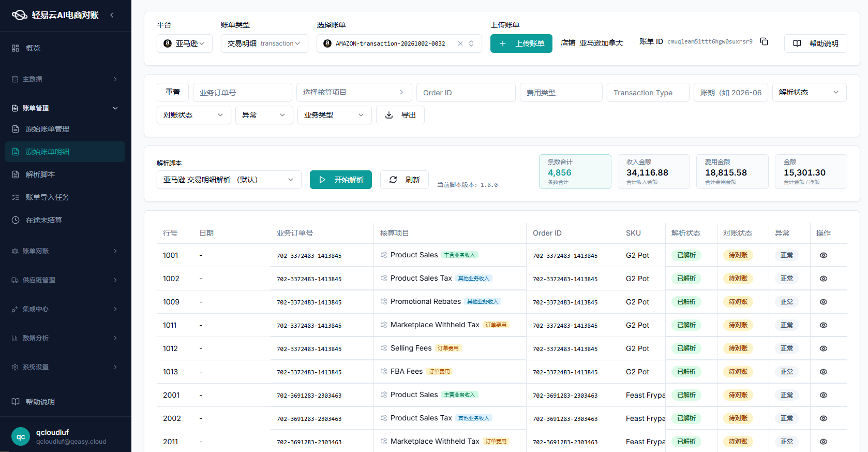Click the 上传账单 button
This screenshot has width=868, height=452.
point(521,43)
